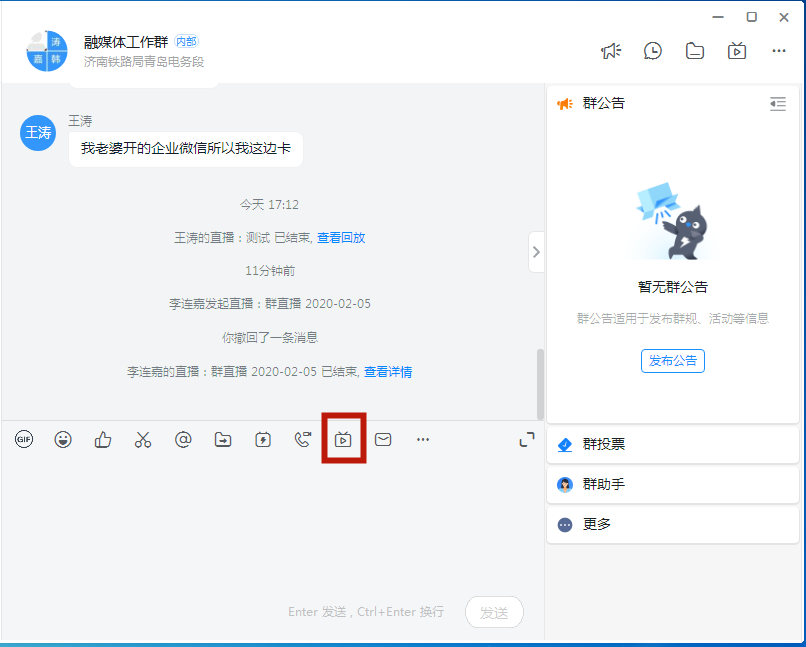Screen dimensions: 806x647
Task: Open the email message tool
Action: [383, 439]
